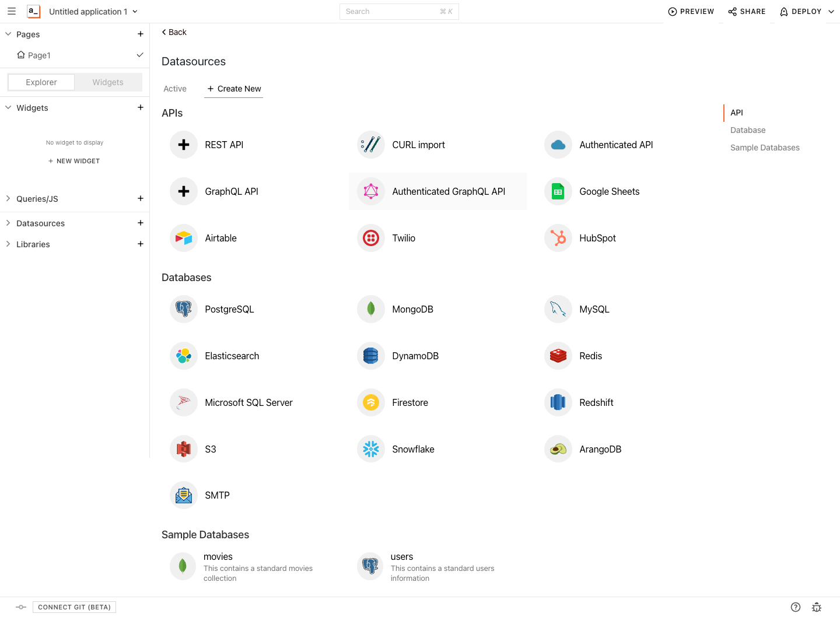
Task: Select the Authenticated API cloud icon
Action: [558, 145]
